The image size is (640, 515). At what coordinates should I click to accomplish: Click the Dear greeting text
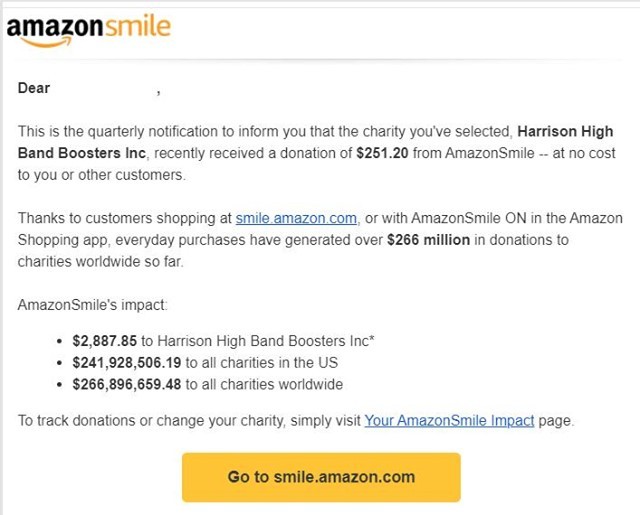pyautogui.click(x=34, y=88)
